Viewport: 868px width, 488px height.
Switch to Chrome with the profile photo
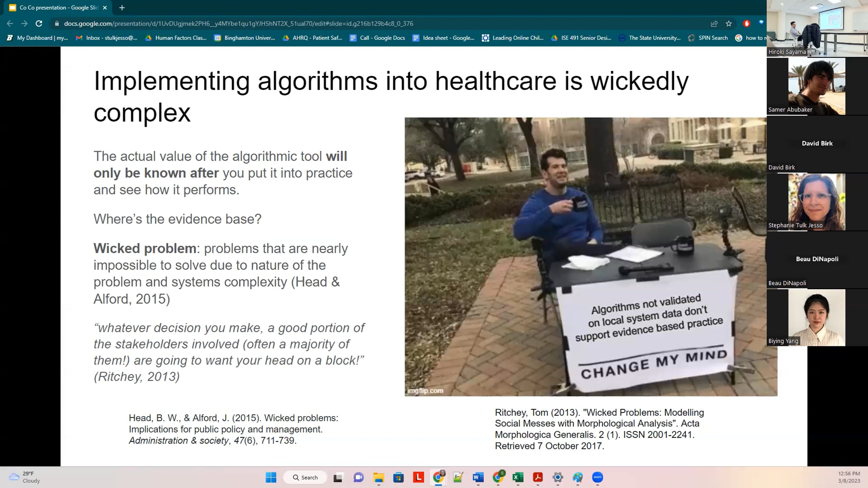(438, 478)
